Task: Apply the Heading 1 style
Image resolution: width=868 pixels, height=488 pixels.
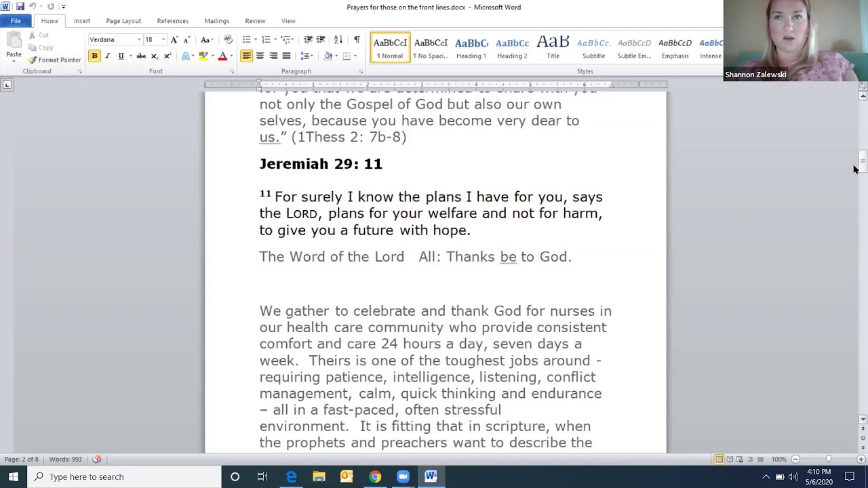Action: [471, 47]
